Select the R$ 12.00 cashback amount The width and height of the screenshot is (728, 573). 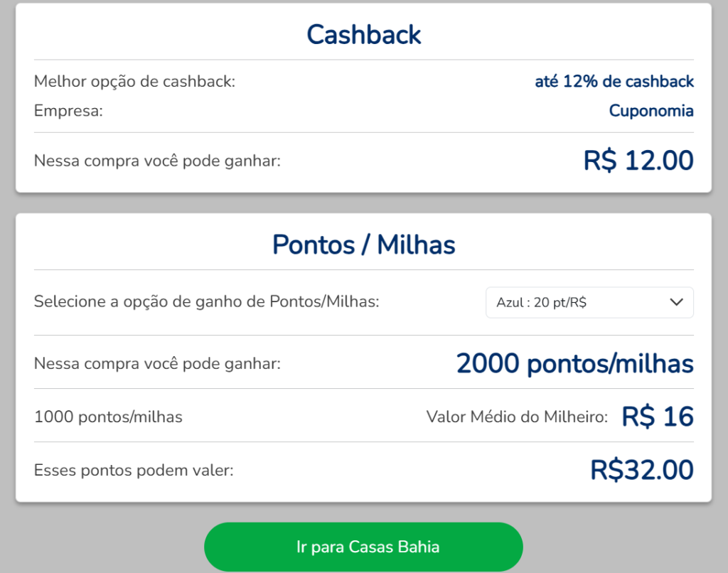point(638,161)
